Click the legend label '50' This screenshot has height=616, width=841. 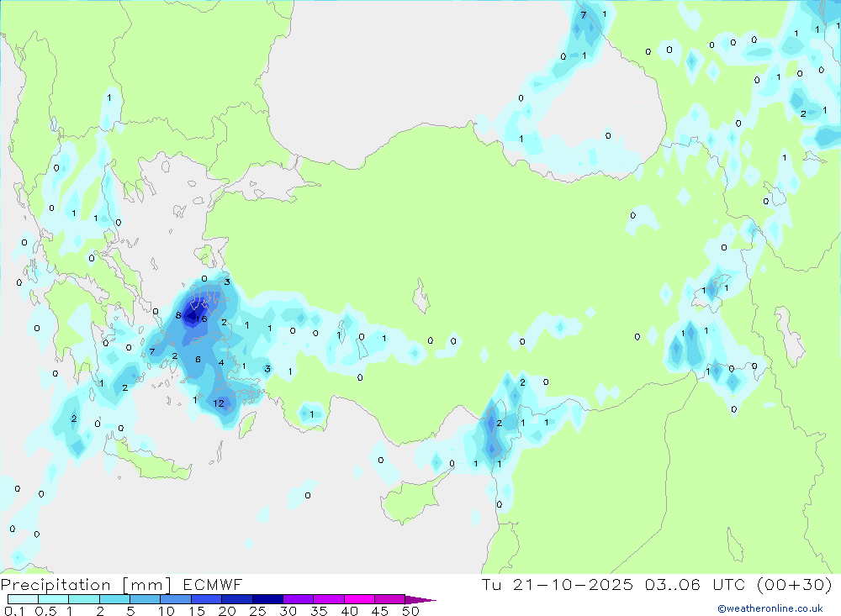pyautogui.click(x=411, y=611)
